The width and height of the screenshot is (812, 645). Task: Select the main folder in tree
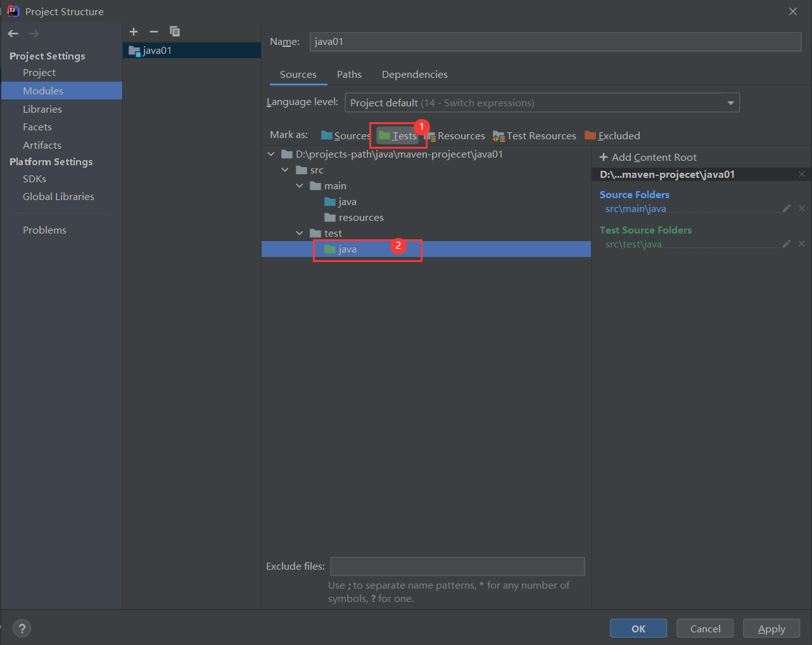[328, 186]
